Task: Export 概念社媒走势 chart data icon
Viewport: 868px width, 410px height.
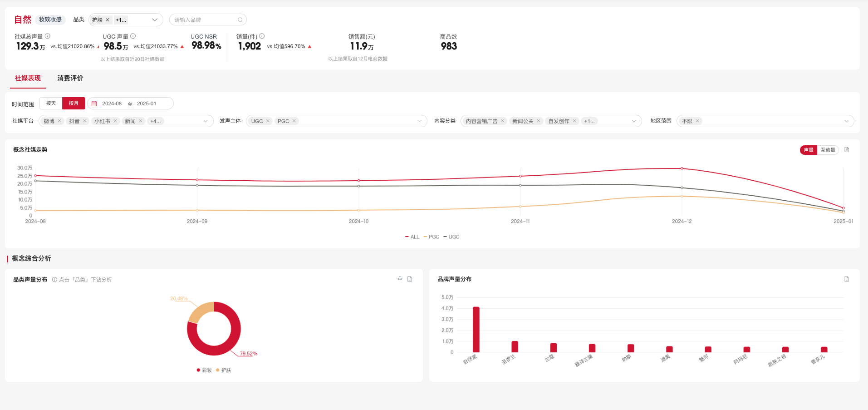Action: [x=847, y=150]
